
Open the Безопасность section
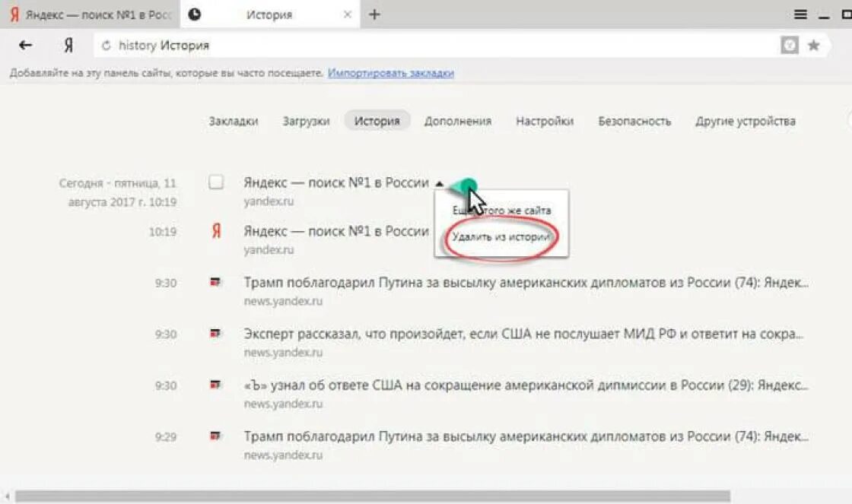(x=634, y=121)
